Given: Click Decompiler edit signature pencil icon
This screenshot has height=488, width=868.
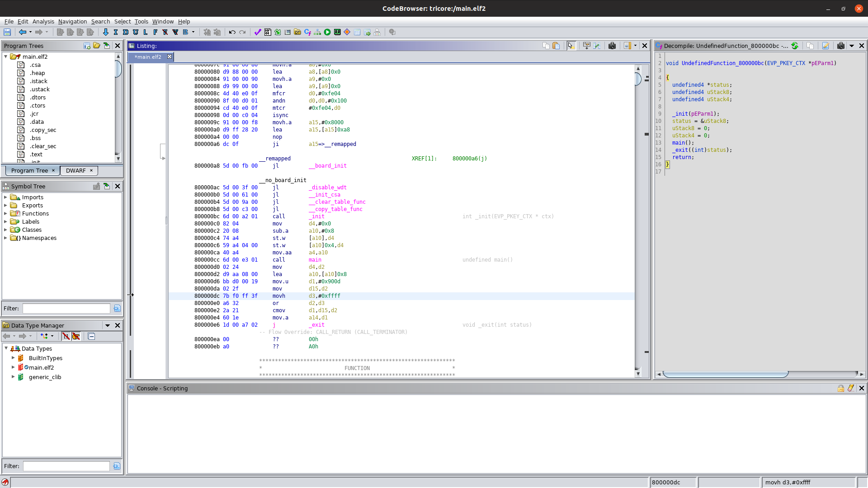Looking at the screenshot, I should (x=826, y=46).
